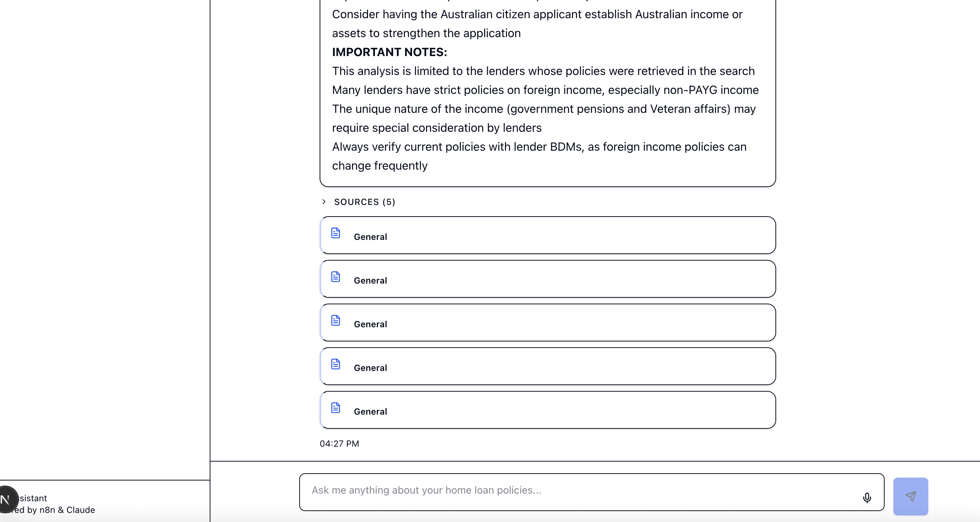Activate the microphone voice input icon
980x522 pixels.
pyautogui.click(x=867, y=498)
